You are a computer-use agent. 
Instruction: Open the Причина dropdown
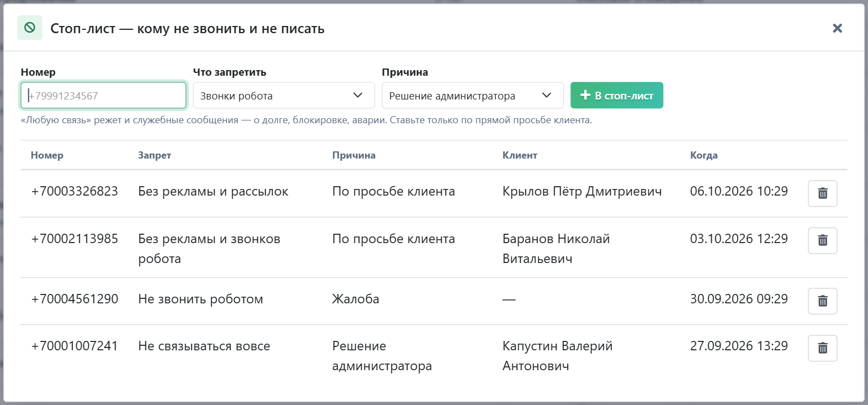coord(473,96)
